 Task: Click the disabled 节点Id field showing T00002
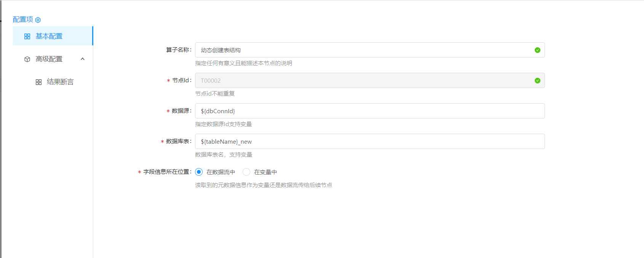tap(362, 80)
